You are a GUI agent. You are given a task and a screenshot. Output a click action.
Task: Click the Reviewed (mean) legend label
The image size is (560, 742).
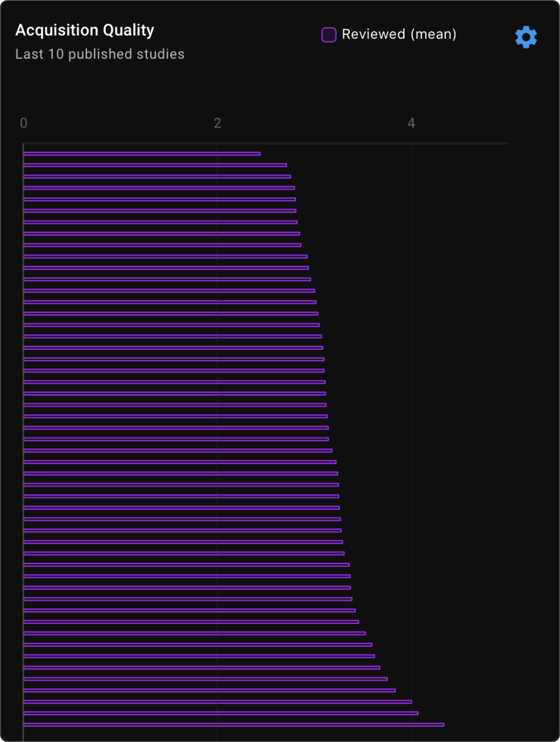(399, 34)
